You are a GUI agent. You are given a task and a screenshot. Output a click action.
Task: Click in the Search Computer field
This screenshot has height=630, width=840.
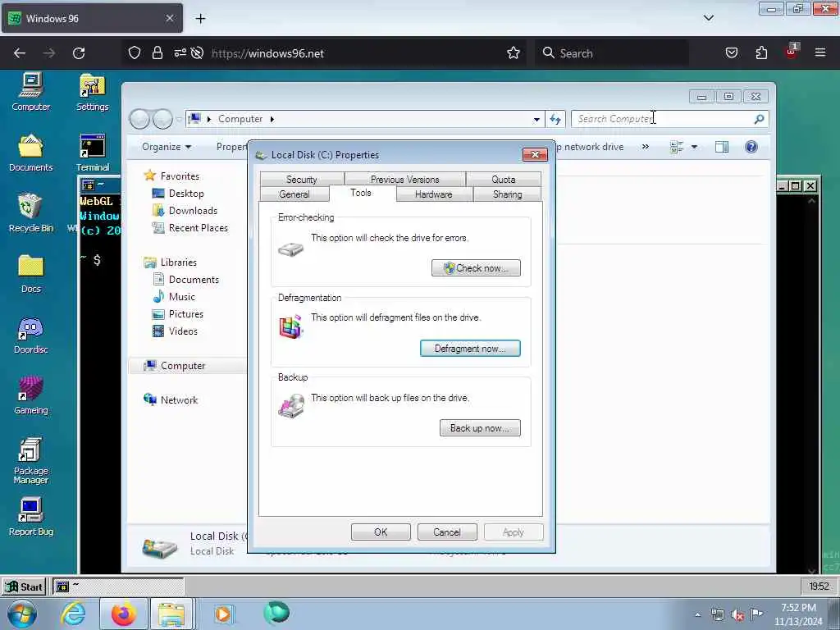(x=669, y=119)
